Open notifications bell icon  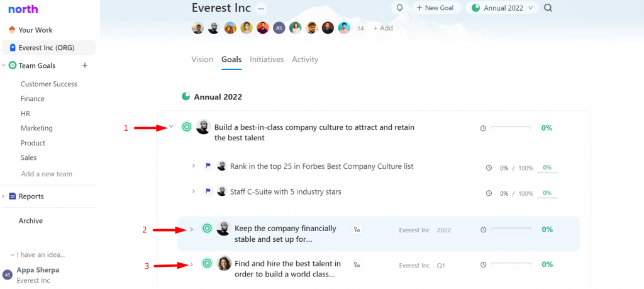click(399, 8)
